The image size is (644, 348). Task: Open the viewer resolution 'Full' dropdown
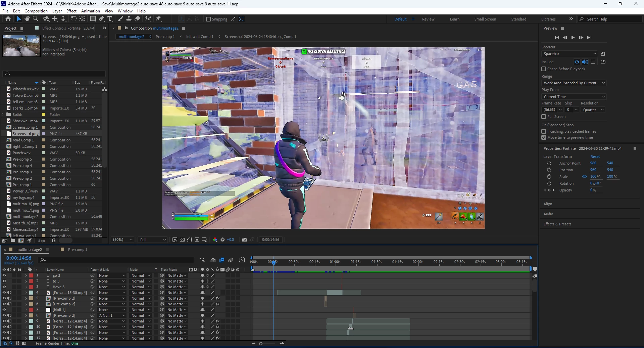153,240
